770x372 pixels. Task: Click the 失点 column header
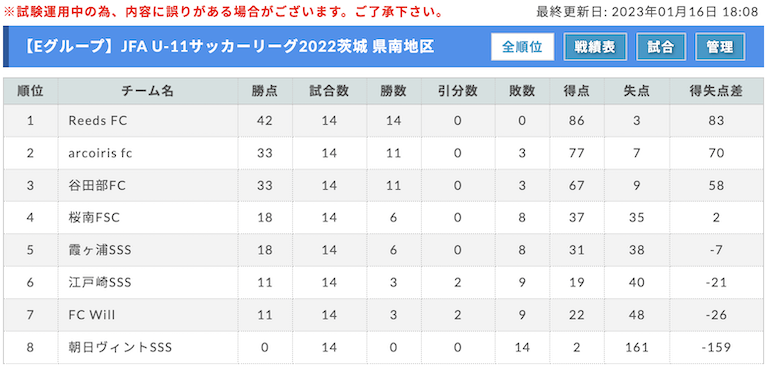click(x=636, y=91)
